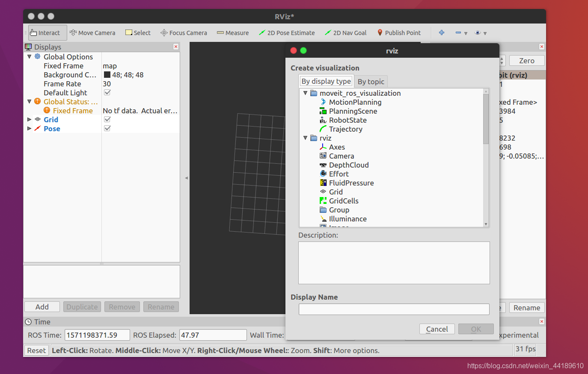Screen dimensions: 588x374
Task: Collapse the Global Status tree node
Action: (x=29, y=101)
